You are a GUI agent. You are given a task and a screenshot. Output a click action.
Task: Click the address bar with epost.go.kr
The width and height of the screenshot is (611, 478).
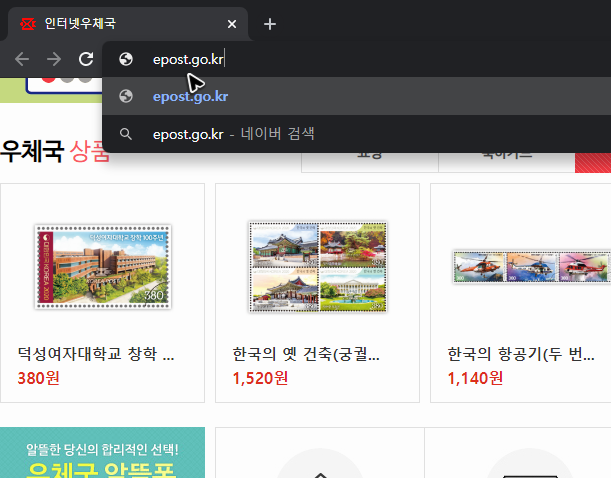point(356,59)
